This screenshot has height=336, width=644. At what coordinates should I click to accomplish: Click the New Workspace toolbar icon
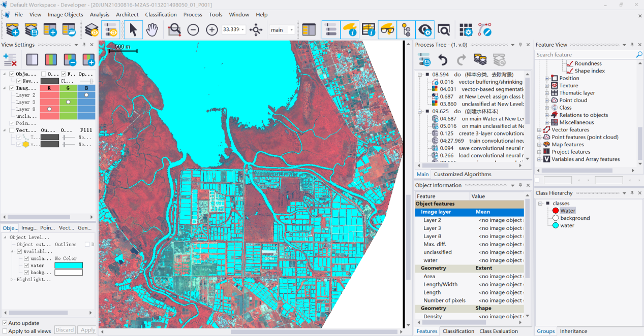point(50,30)
